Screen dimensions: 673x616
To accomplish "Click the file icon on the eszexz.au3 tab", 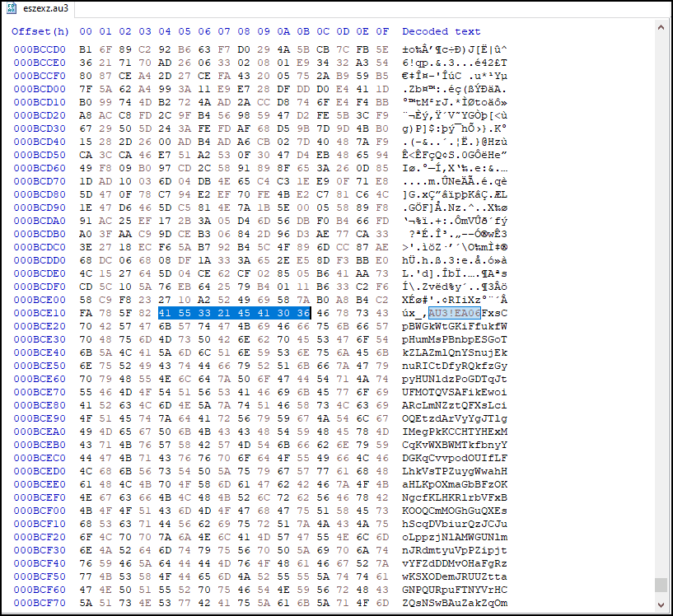I will [x=12, y=8].
